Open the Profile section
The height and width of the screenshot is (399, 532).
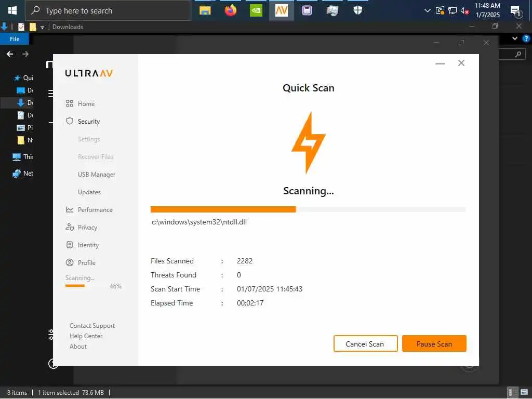coord(87,262)
